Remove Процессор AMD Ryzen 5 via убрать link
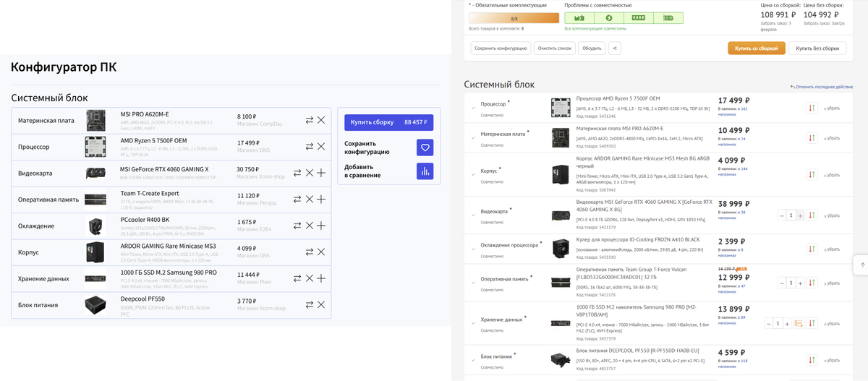 tap(831, 108)
